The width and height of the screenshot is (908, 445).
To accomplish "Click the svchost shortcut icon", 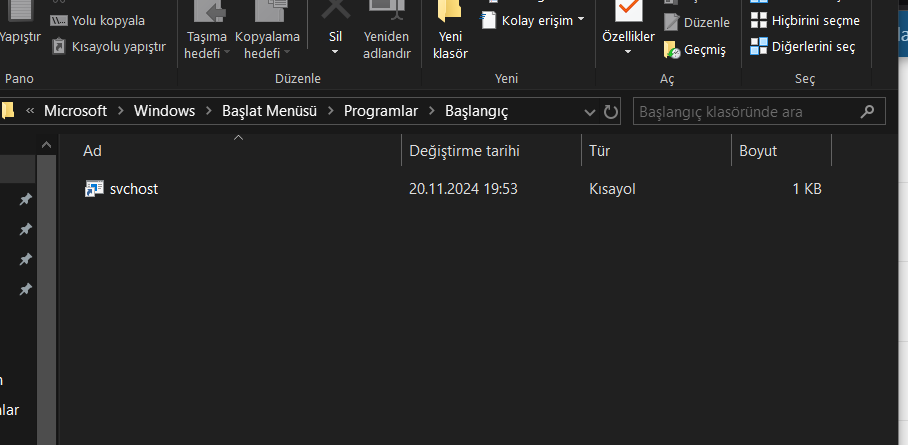I will tap(94, 189).
